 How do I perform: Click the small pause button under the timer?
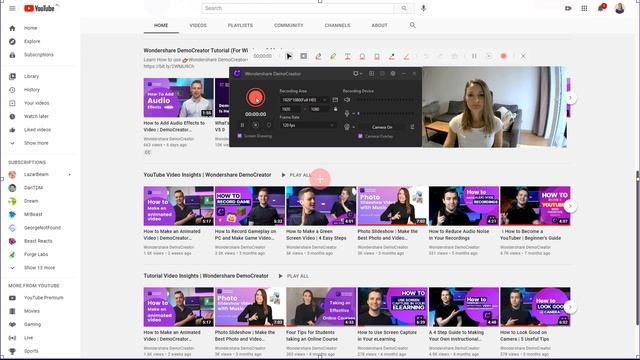tap(242, 125)
